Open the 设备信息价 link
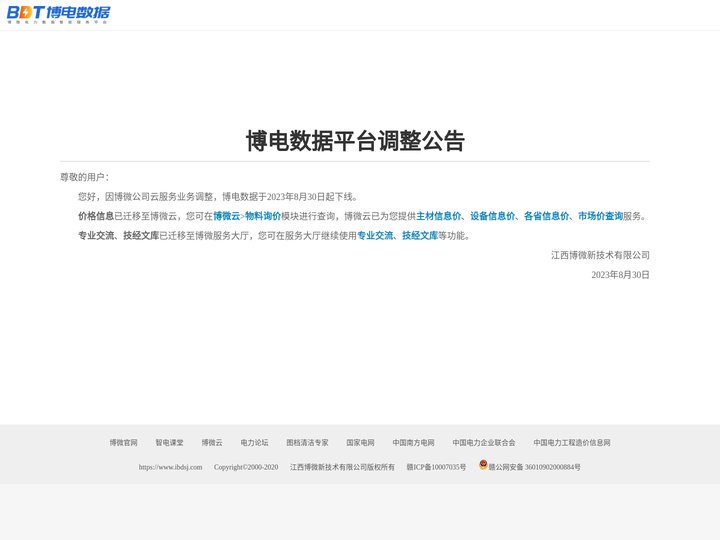 click(492, 216)
